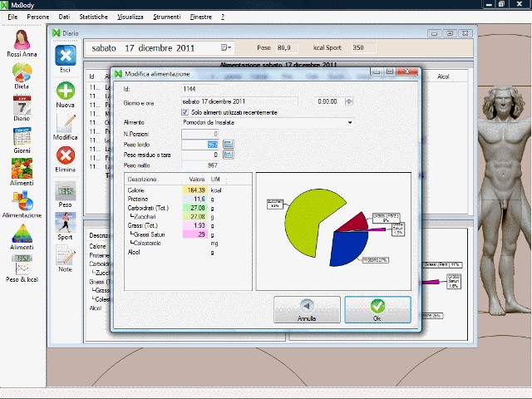
Task: Click the kcal Sport value field
Action: pyautogui.click(x=358, y=48)
